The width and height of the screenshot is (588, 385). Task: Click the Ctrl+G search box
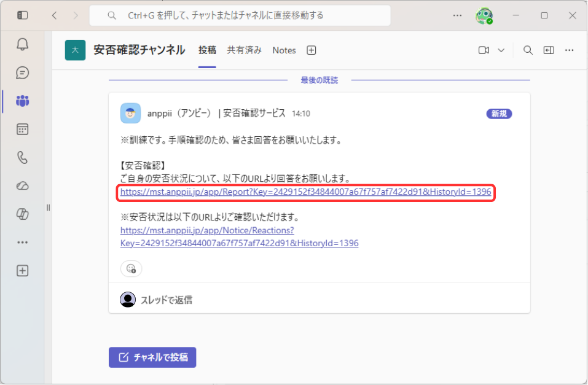(x=240, y=15)
